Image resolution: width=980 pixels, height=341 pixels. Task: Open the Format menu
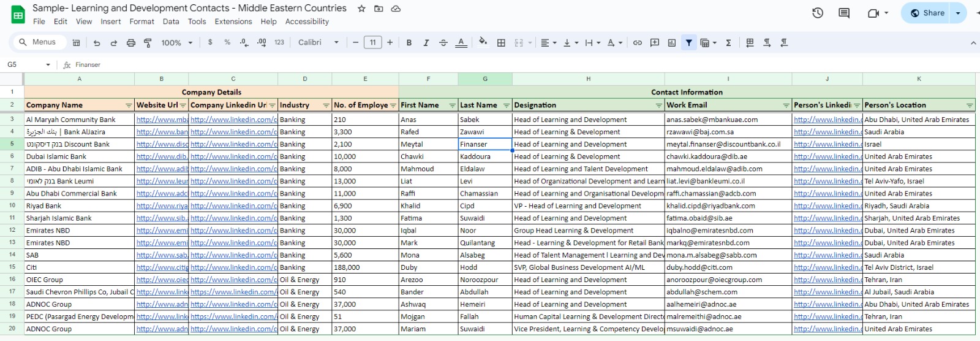tap(142, 21)
